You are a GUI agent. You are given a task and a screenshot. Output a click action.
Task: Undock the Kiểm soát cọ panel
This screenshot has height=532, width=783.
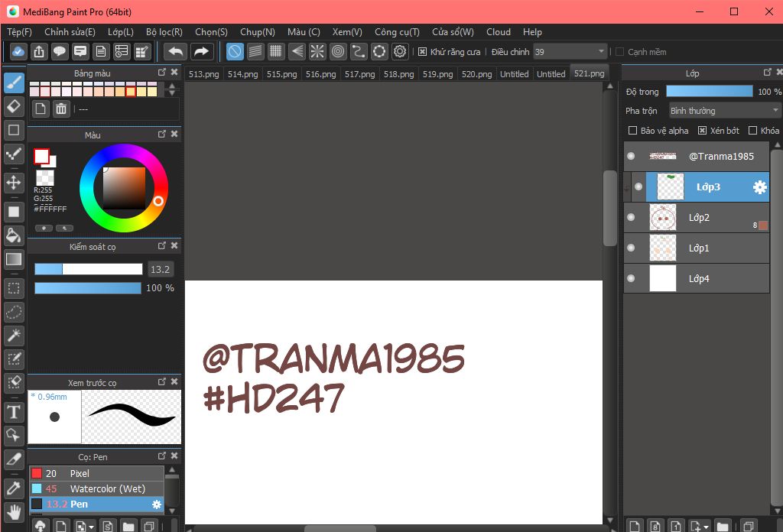(x=162, y=245)
